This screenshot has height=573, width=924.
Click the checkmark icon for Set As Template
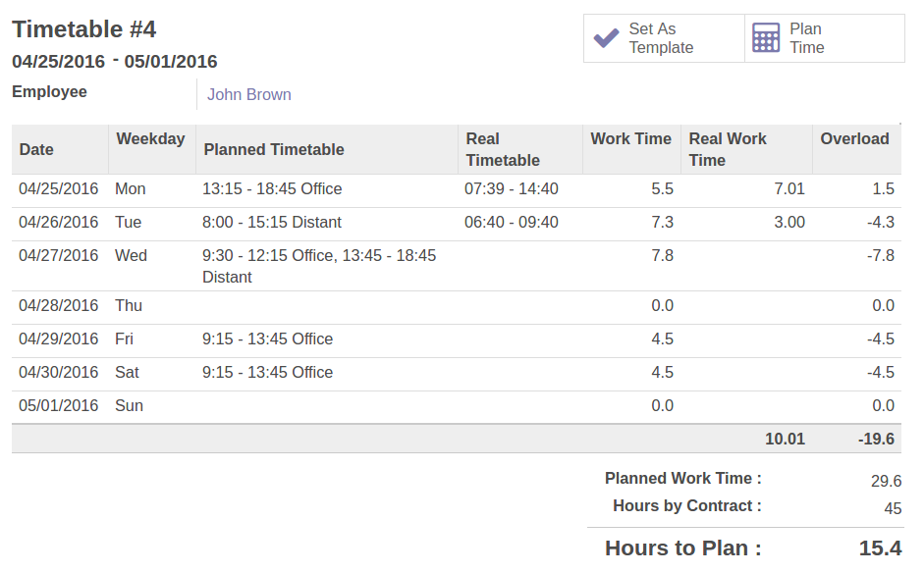(607, 38)
